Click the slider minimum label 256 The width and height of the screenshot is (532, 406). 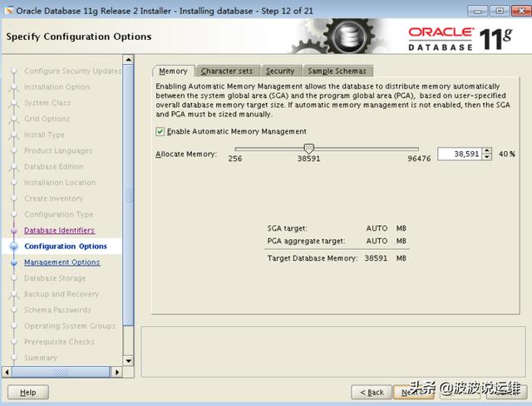click(235, 159)
